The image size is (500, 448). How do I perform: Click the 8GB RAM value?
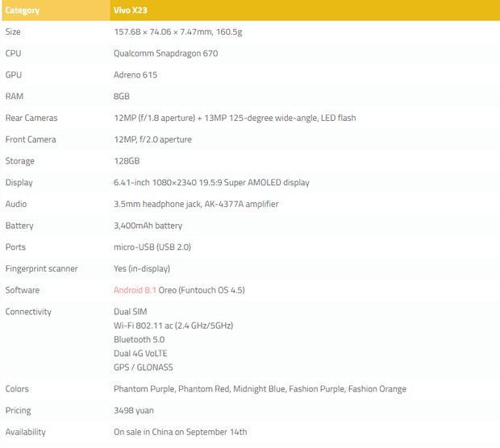click(122, 96)
